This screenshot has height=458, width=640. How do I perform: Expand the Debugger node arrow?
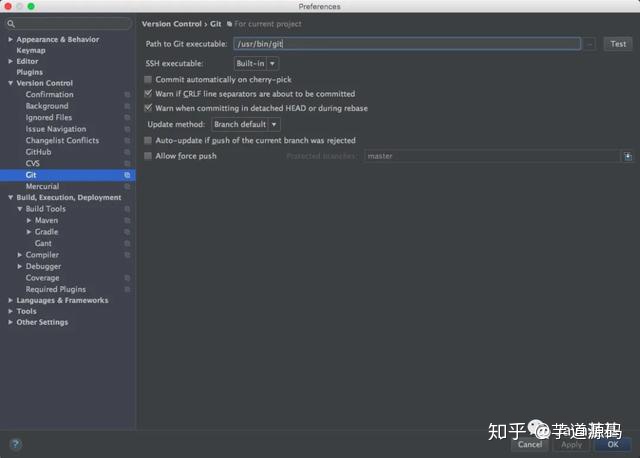coord(20,266)
